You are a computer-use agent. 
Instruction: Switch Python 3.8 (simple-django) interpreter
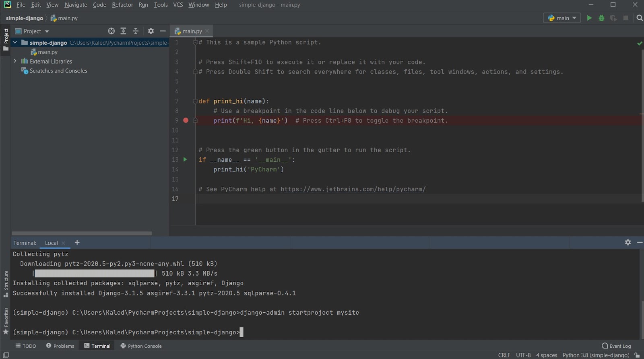pyautogui.click(x=596, y=355)
